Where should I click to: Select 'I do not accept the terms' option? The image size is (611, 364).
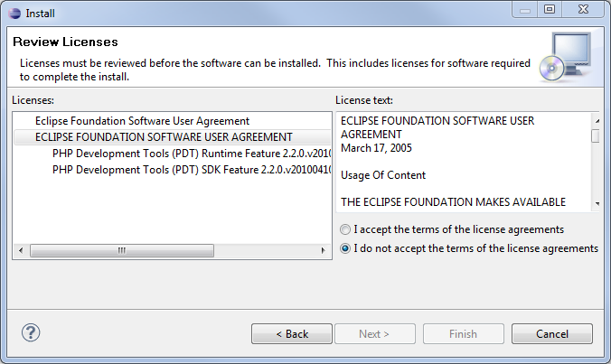[345, 248]
